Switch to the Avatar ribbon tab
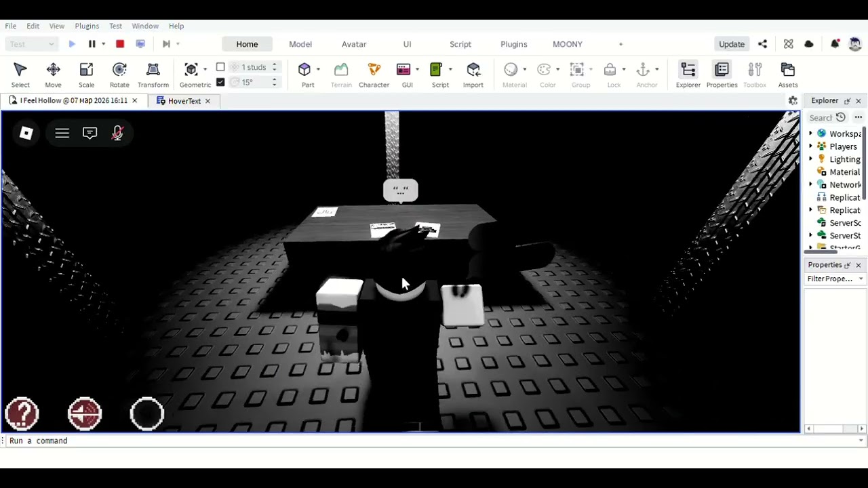The height and width of the screenshot is (488, 868). (x=354, y=44)
